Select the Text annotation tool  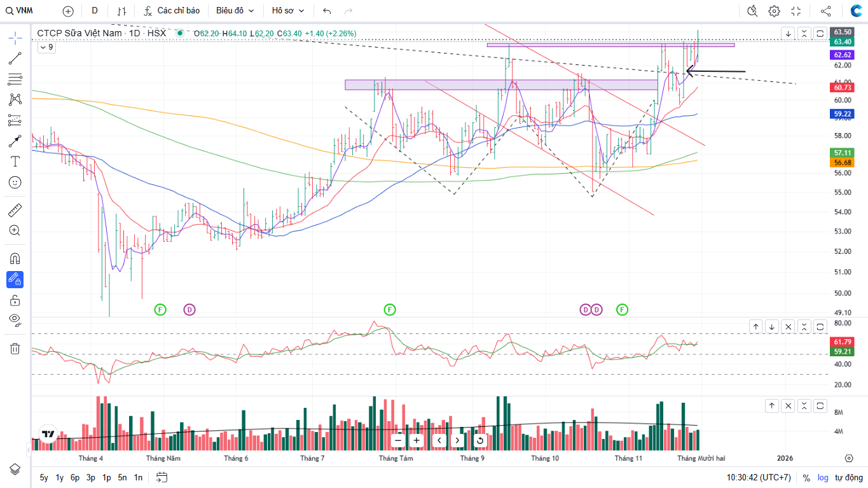(x=15, y=162)
